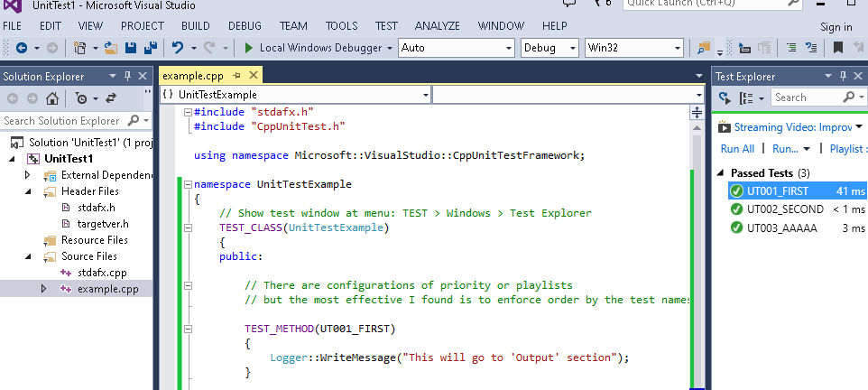Click the Search Solution Explorer field
The image size is (868, 390).
pos(76,121)
